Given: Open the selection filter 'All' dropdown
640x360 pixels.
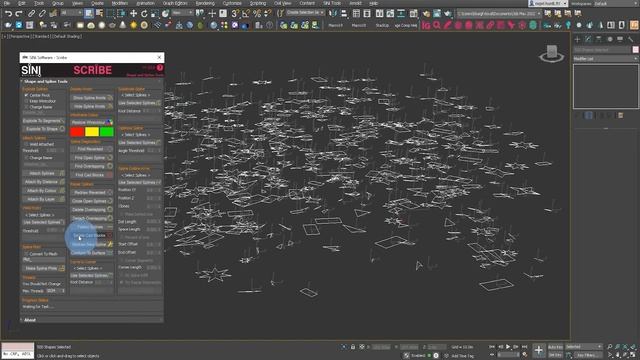Looking at the screenshot, I should pyautogui.click(x=71, y=13).
